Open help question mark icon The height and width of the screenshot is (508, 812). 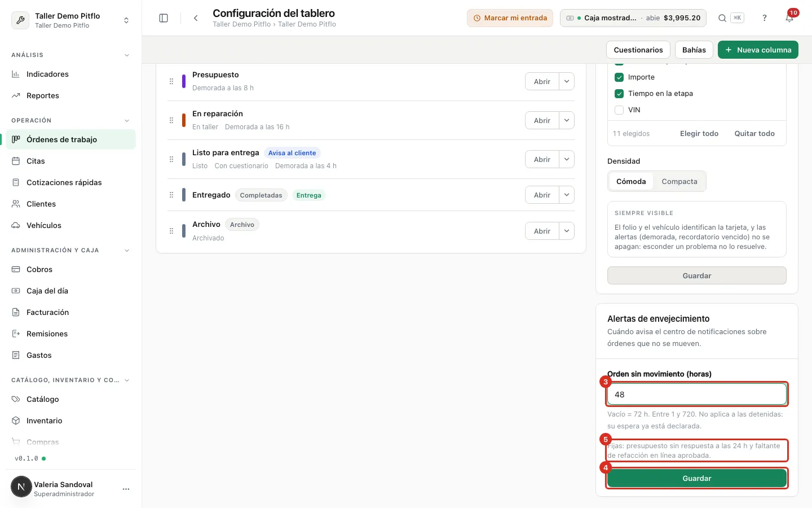coord(765,18)
